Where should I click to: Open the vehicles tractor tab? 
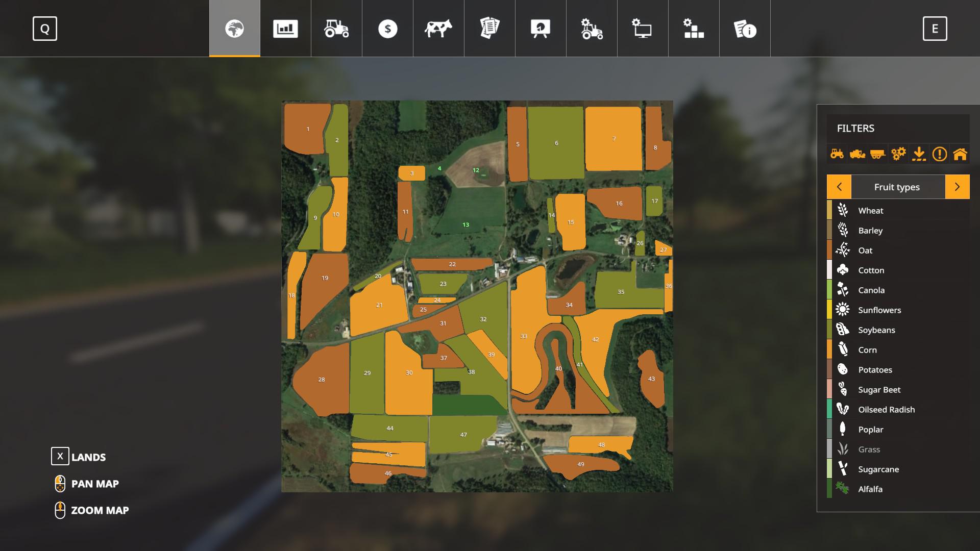[x=336, y=29]
